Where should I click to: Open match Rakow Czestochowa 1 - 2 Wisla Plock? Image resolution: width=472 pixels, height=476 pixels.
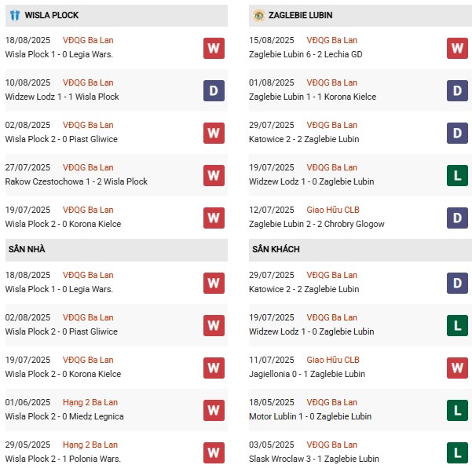[76, 181]
